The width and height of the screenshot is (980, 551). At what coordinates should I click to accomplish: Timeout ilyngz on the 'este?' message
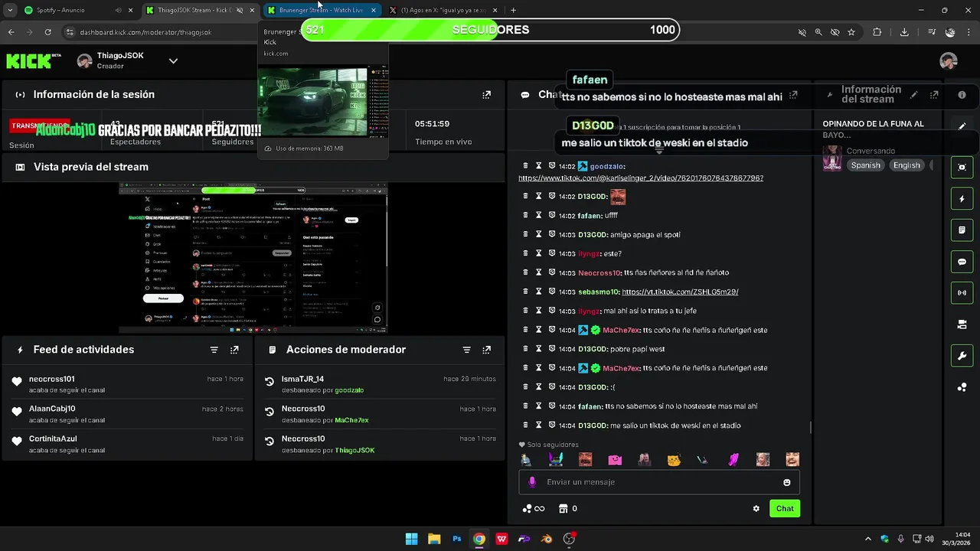pyautogui.click(x=538, y=253)
